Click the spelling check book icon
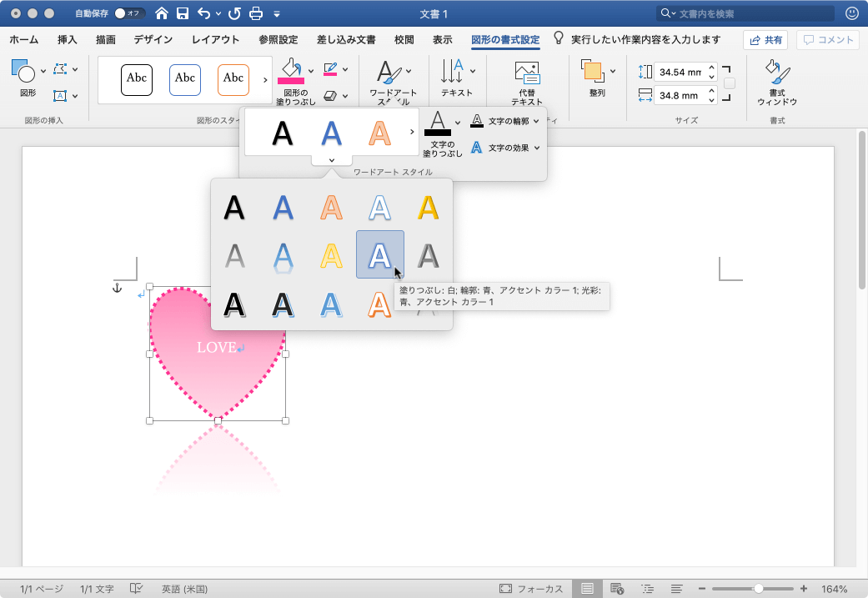868x598 pixels. [136, 589]
